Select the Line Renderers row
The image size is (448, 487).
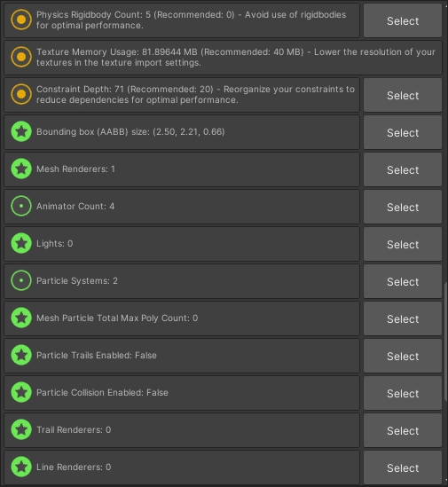point(403,468)
